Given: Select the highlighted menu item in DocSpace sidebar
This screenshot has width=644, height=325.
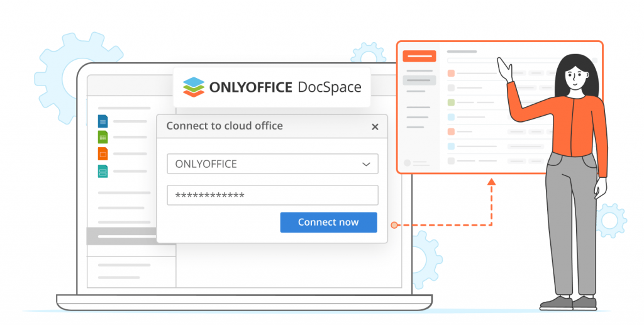Looking at the screenshot, I should coord(419,80).
